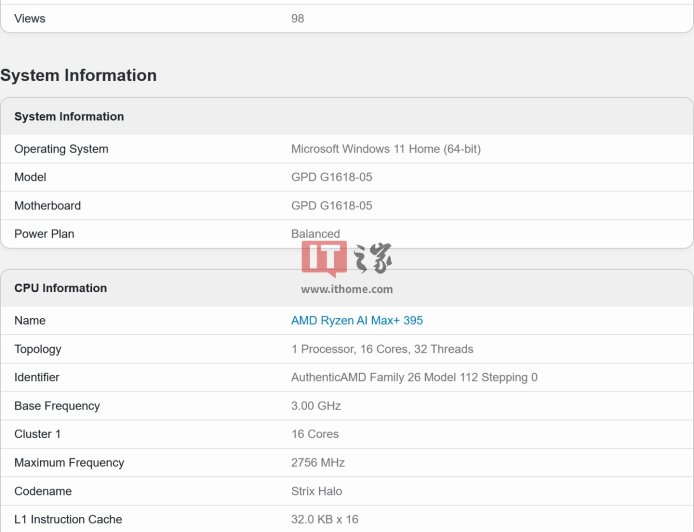Viewport: 694px width, 532px height.
Task: Click the Base Frequency 3.00 GHz value
Action: pyautogui.click(x=315, y=406)
